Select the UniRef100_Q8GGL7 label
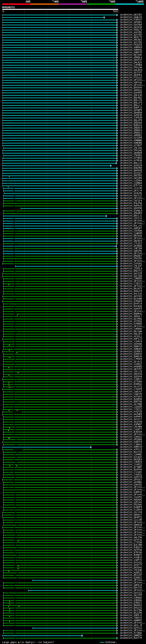This screenshot has width=146, height=644. tap(131, 316)
